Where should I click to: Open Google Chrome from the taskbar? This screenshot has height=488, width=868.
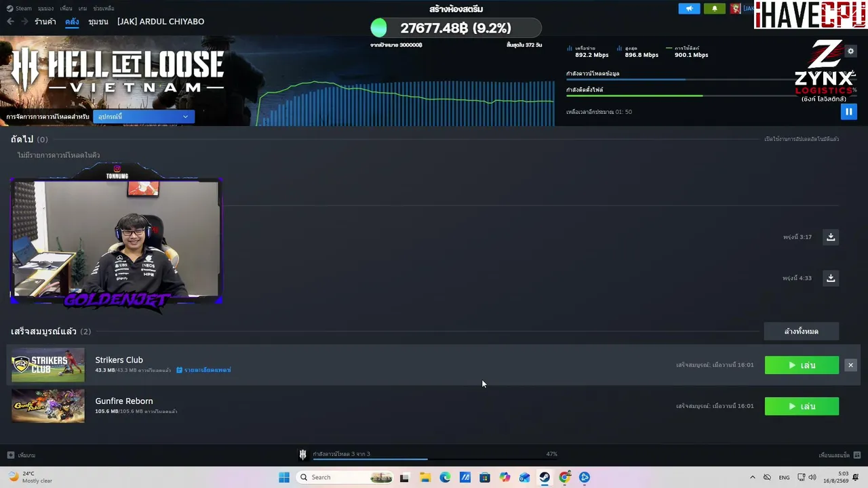[565, 477]
